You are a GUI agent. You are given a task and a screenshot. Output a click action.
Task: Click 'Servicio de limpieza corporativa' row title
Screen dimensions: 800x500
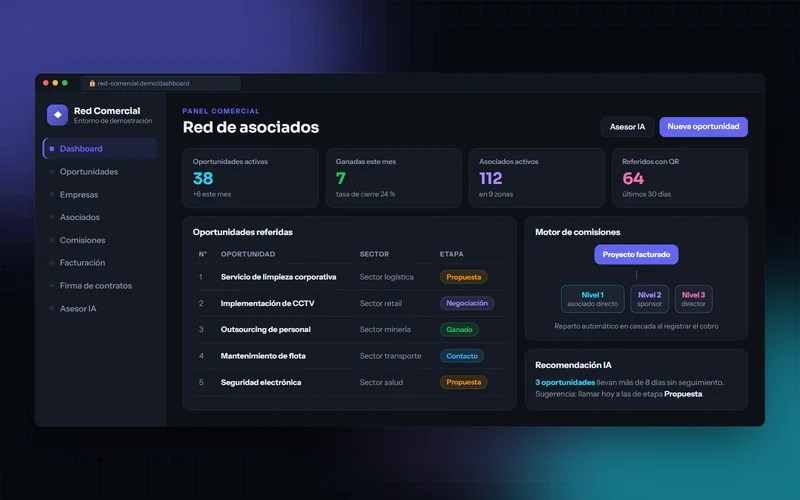click(278, 277)
